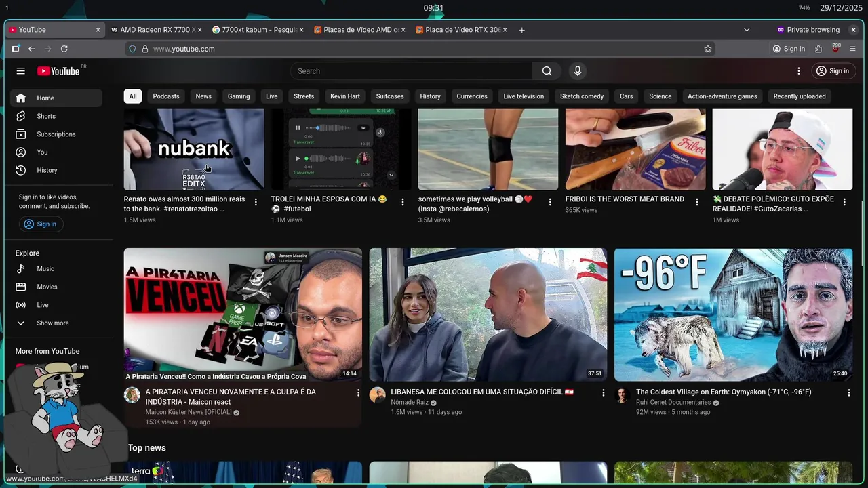The height and width of the screenshot is (488, 868).
Task: Open Nômade Raiz channel link
Action: coord(410,403)
